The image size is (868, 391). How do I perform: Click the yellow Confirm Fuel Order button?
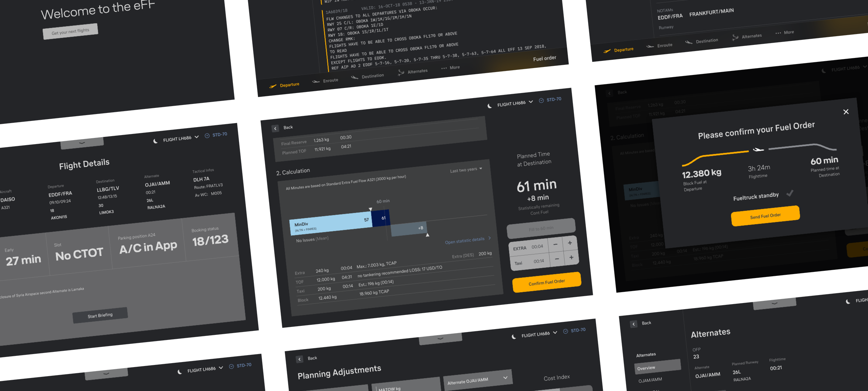tap(546, 282)
